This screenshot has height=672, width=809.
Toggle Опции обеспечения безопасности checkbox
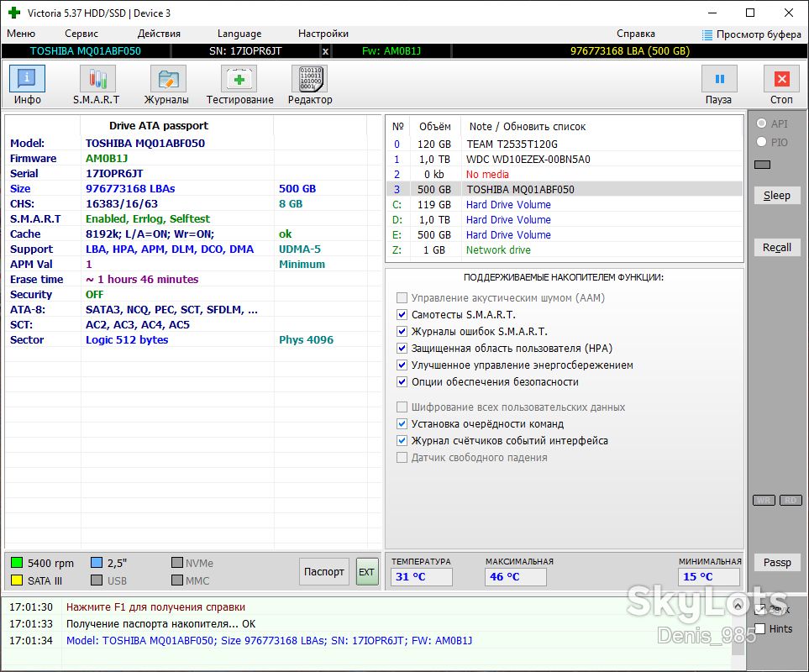pyautogui.click(x=402, y=382)
